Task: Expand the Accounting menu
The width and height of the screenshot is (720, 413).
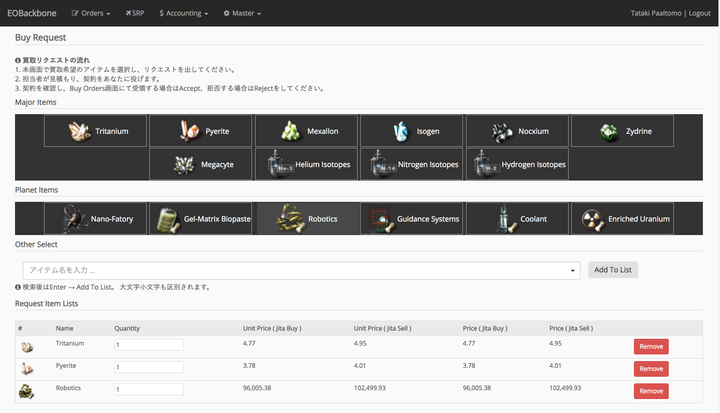Action: [183, 13]
